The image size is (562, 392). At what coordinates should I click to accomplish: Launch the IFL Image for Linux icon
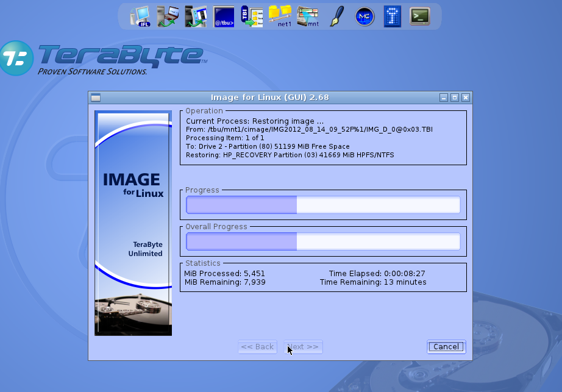point(140,16)
